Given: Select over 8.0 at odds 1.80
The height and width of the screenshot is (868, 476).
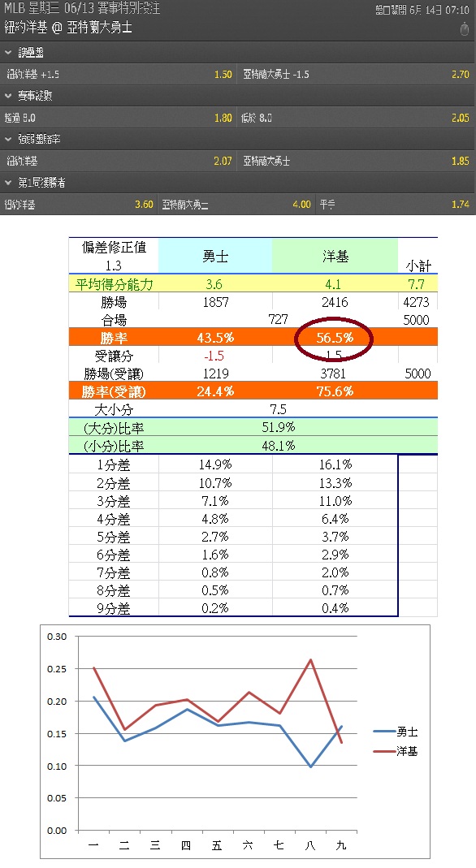Looking at the screenshot, I should 119,118.
